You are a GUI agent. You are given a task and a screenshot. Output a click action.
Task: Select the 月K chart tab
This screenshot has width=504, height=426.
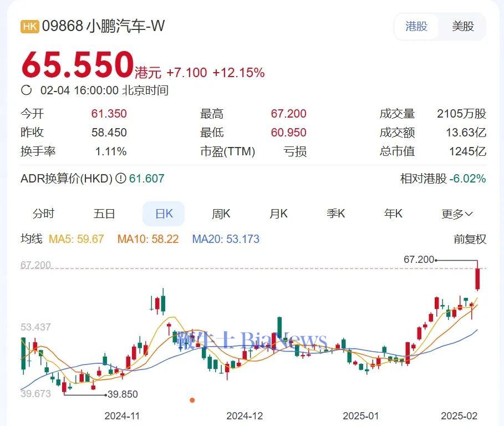(x=278, y=214)
